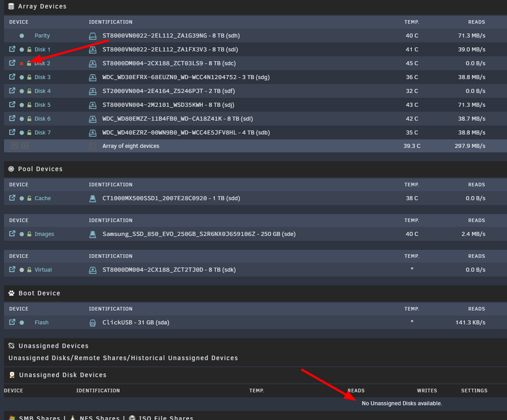Click the Pool Devices header icon
This screenshot has height=420, width=507.
pyautogui.click(x=11, y=169)
